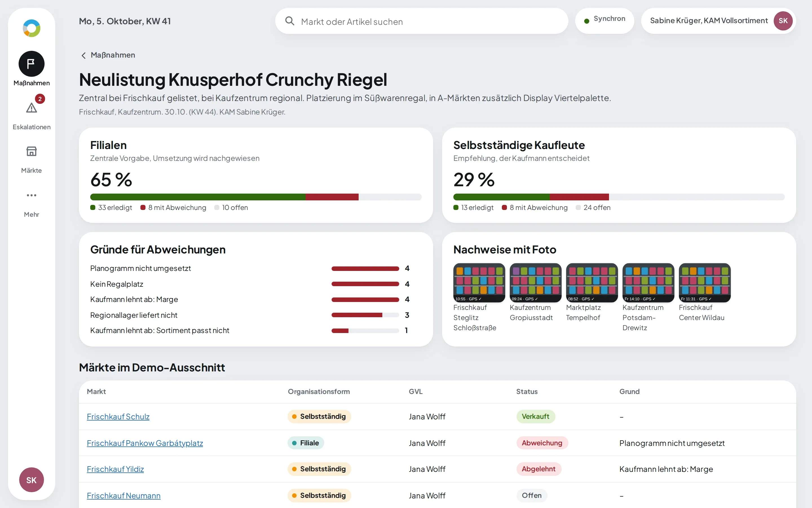Focus the Markt oder Artikel suchen field
812x508 pixels.
pyautogui.click(x=422, y=21)
